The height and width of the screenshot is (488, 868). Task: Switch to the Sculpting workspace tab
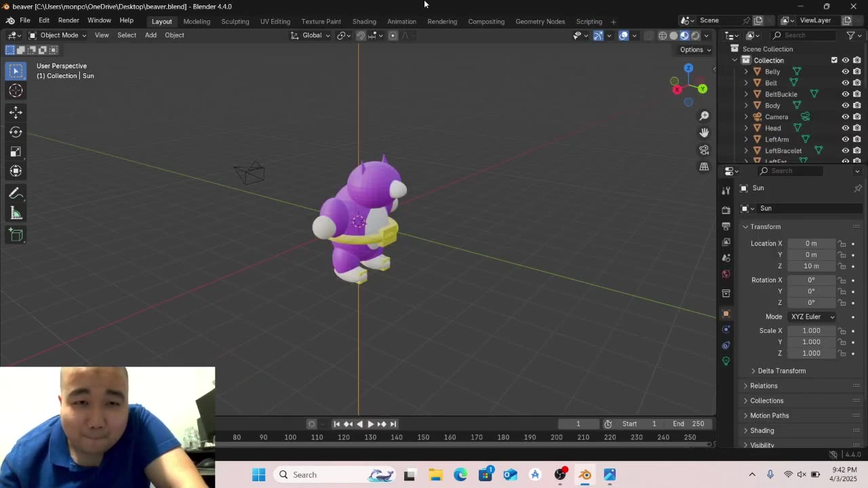(235, 21)
